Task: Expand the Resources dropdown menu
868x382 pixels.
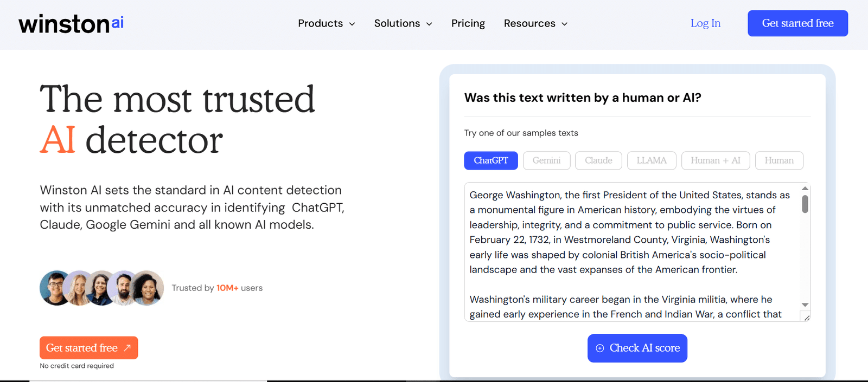Action: (535, 23)
